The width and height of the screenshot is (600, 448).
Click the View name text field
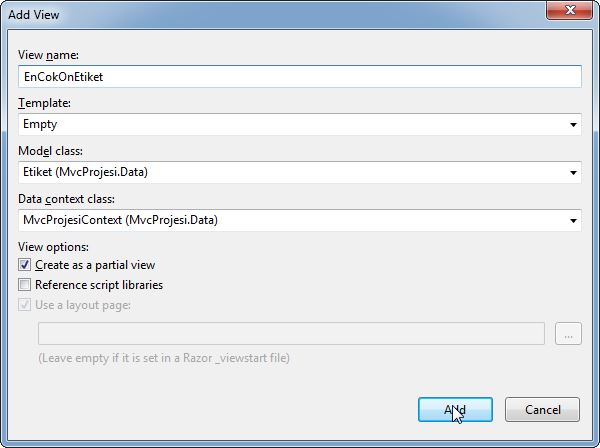pos(300,76)
